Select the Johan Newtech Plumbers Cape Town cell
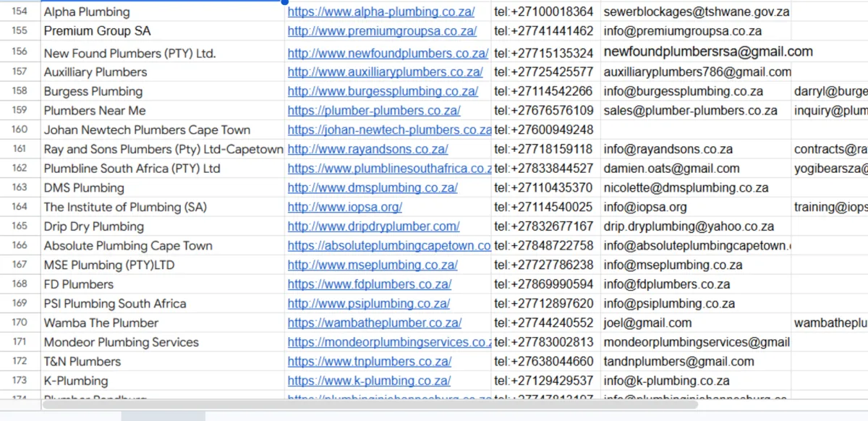Screen dimensions: 868x421 tap(163, 130)
